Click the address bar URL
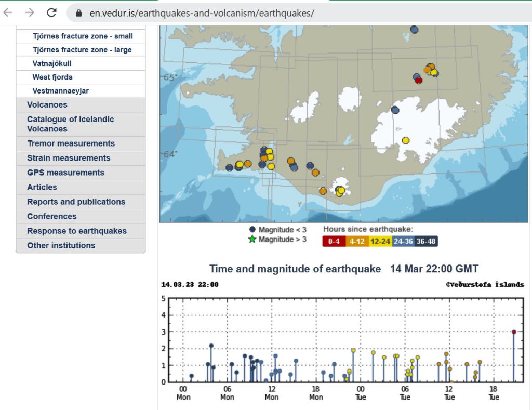The image size is (532, 410). point(202,13)
